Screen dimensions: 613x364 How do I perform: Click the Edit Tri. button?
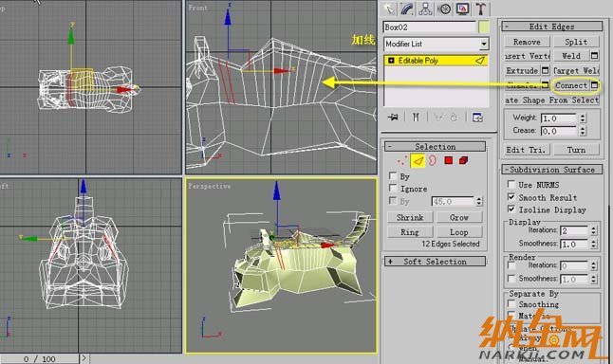pos(527,150)
